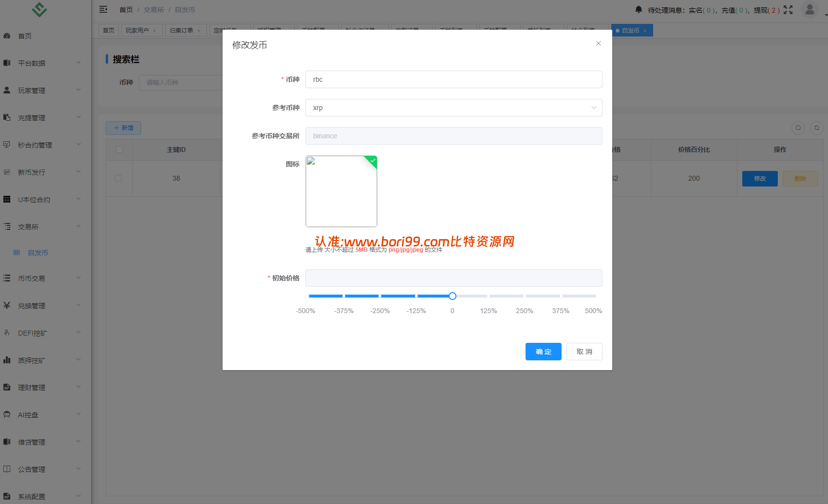Click the 新币发行 sidebar icon
This screenshot has height=504, width=828.
7,172
